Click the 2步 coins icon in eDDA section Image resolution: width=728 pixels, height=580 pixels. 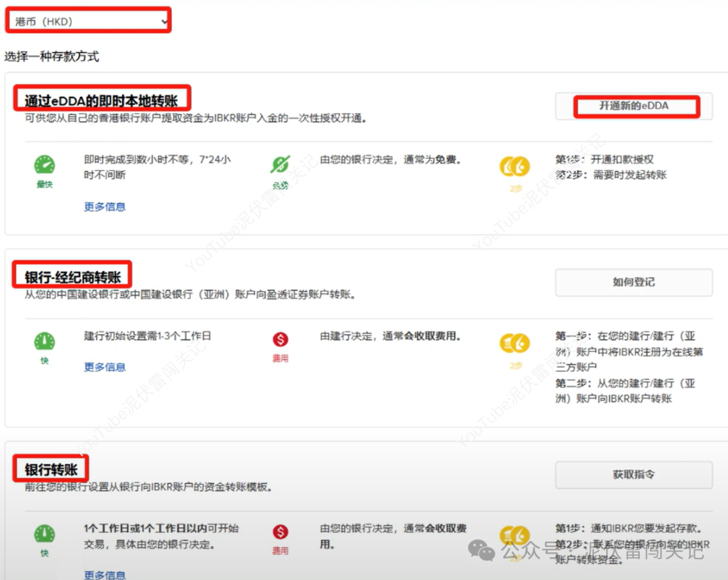coord(514,167)
